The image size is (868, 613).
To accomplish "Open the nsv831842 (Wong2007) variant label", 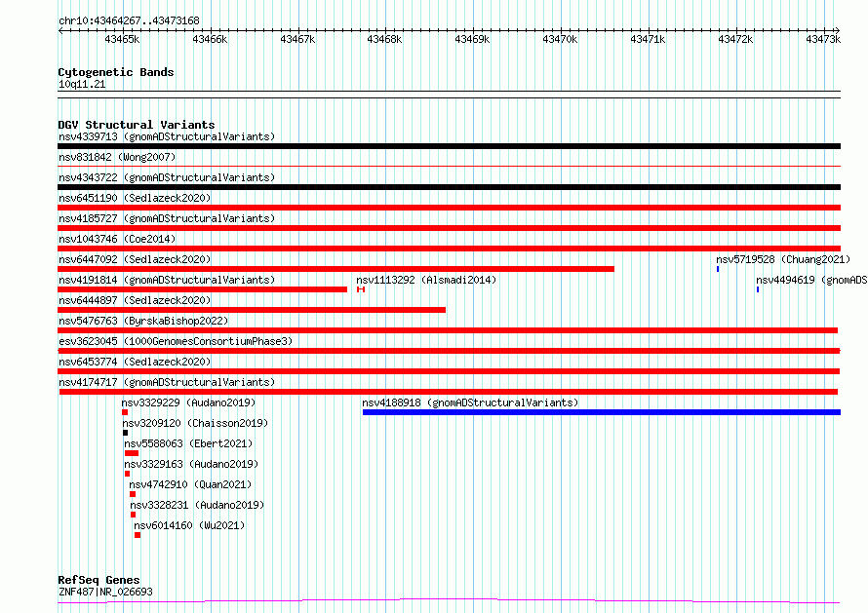I will tap(117, 157).
